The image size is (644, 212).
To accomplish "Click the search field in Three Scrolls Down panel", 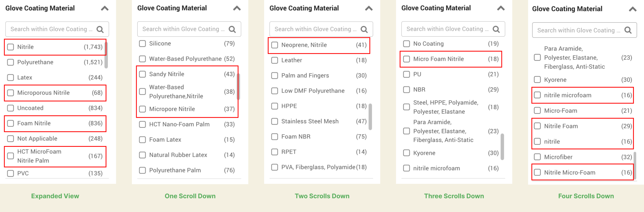I will coord(447,29).
